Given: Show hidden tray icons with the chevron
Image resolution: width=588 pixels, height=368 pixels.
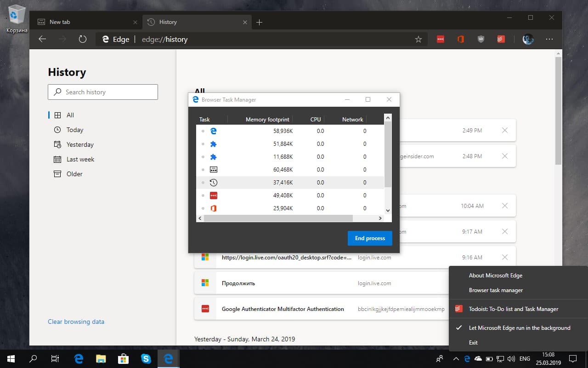Looking at the screenshot, I should pyautogui.click(x=456, y=359).
